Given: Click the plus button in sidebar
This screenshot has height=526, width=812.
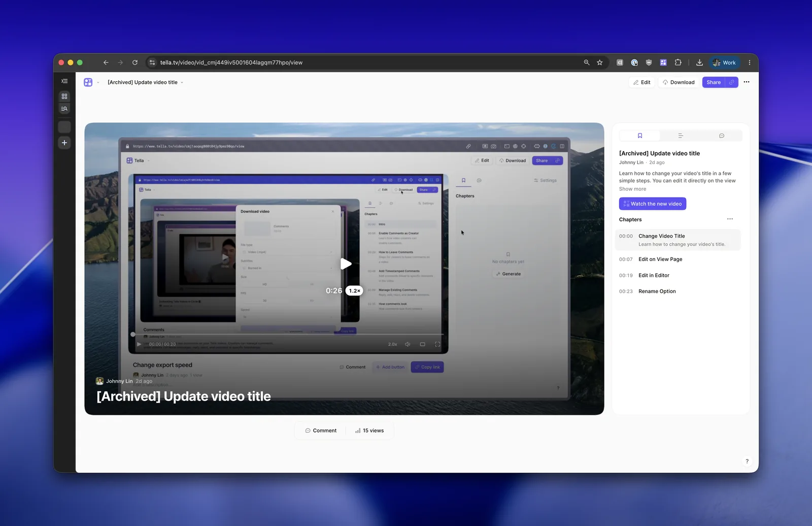Looking at the screenshot, I should [x=64, y=143].
